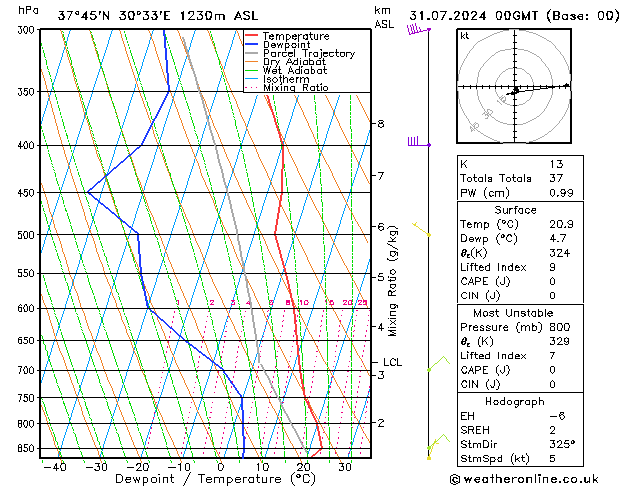
Task: Click the wind barb near 700 hPa
Action: pyautogui.click(x=436, y=365)
